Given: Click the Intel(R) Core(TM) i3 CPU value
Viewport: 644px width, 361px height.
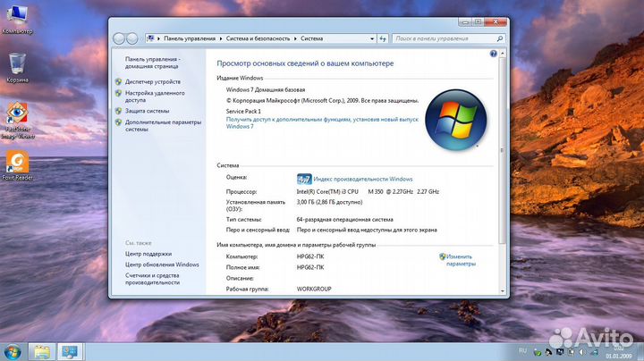Looking at the screenshot, I should [x=368, y=191].
